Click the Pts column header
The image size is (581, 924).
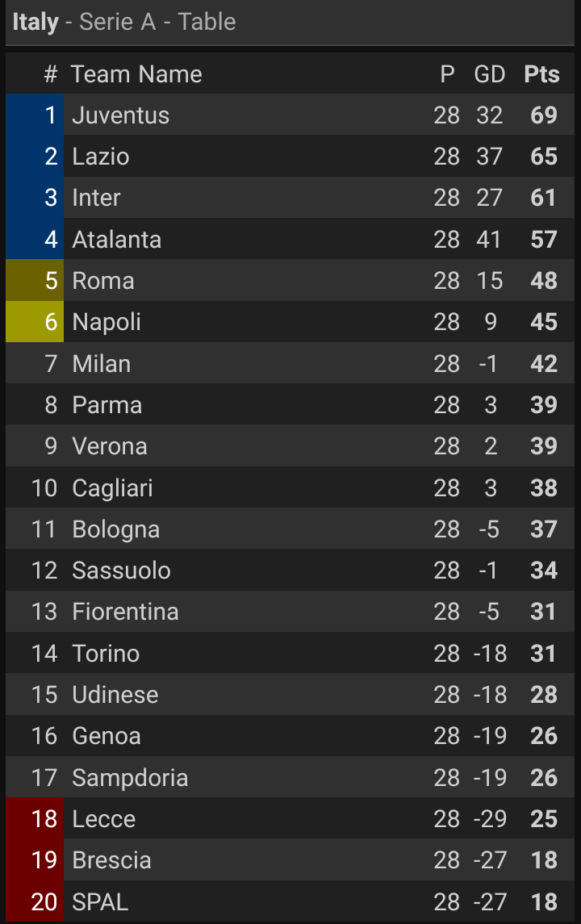541,74
